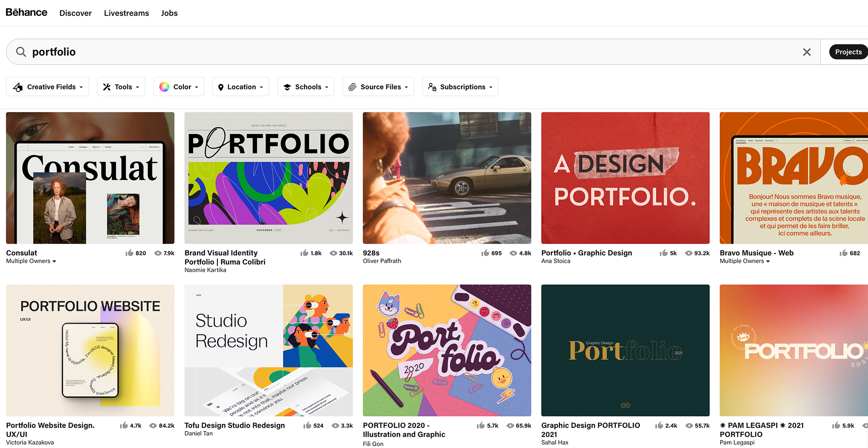Open the PAM LEGASPI gradient thumbnail
Image resolution: width=868 pixels, height=448 pixels.
[x=794, y=350]
